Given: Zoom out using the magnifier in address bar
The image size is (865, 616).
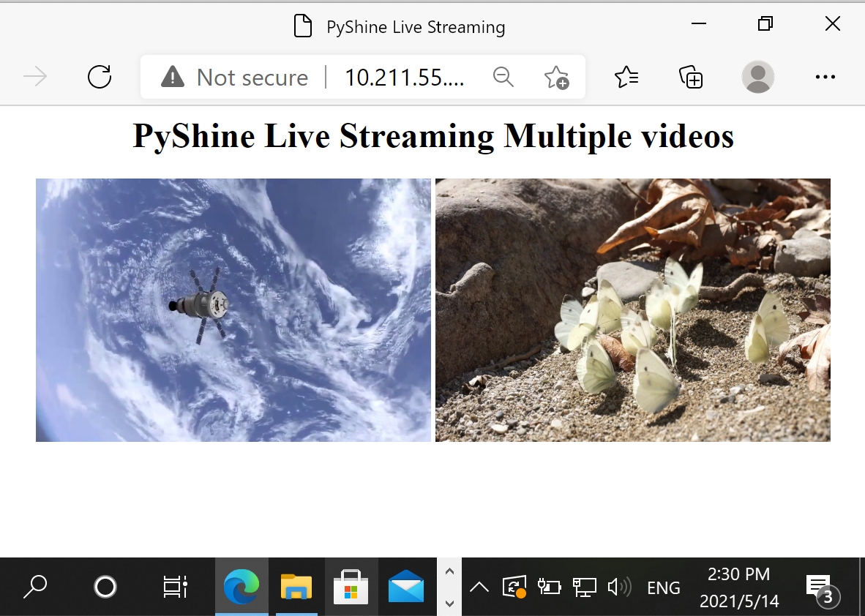Looking at the screenshot, I should (x=503, y=77).
